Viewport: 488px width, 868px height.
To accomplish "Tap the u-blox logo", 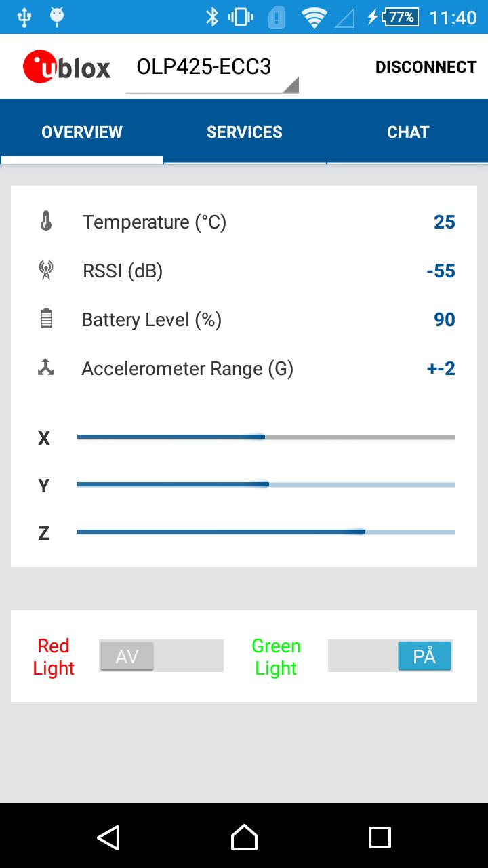I will 66,66.
